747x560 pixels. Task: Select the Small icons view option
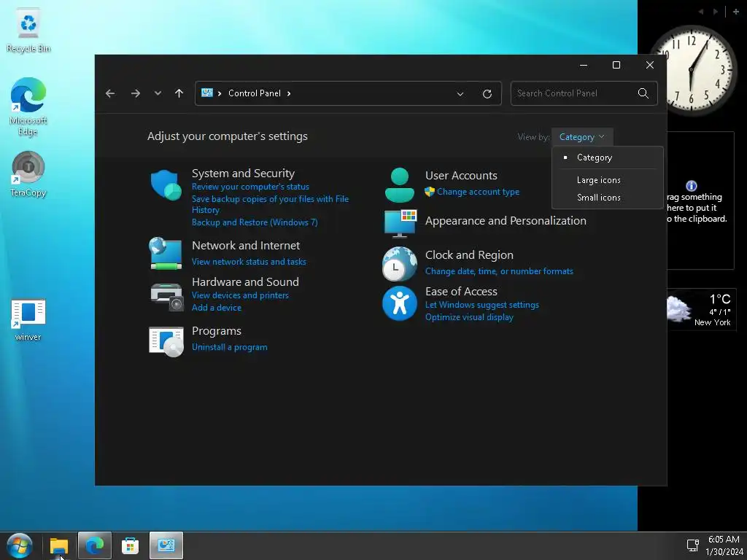click(x=608, y=197)
